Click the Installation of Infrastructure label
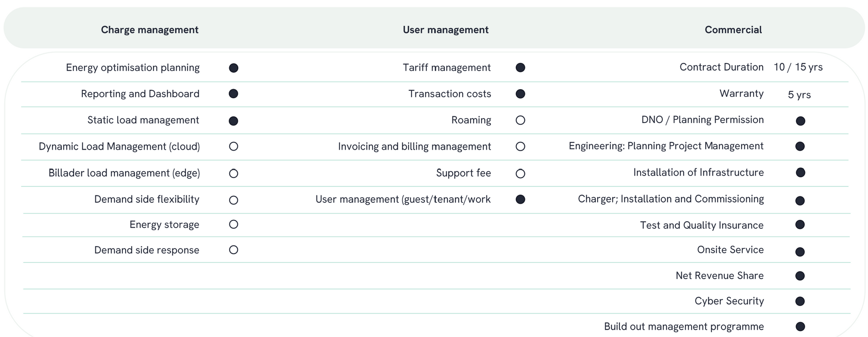868x337 pixels. pyautogui.click(x=698, y=172)
